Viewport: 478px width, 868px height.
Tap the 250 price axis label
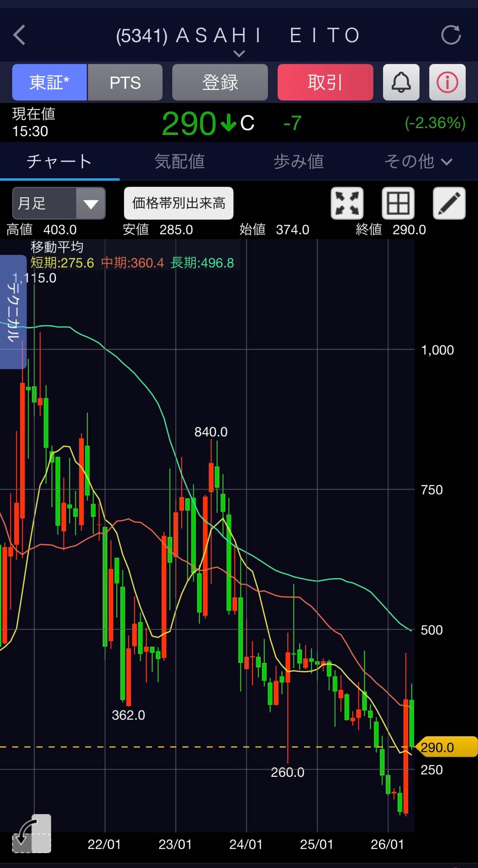pos(432,770)
